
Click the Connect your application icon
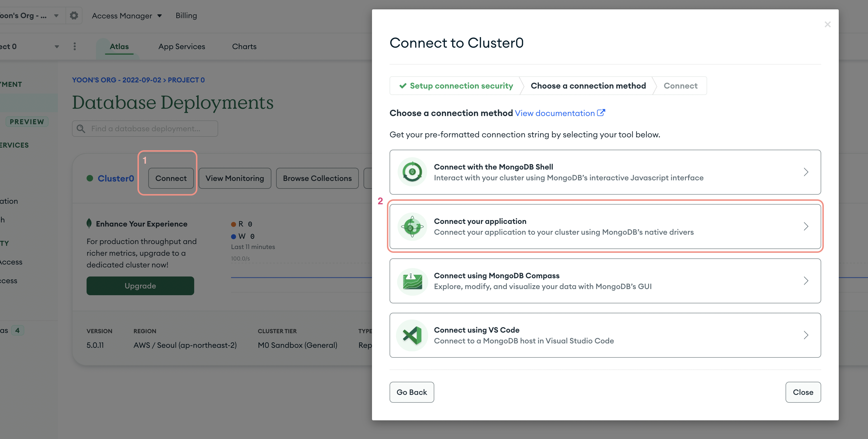point(412,227)
